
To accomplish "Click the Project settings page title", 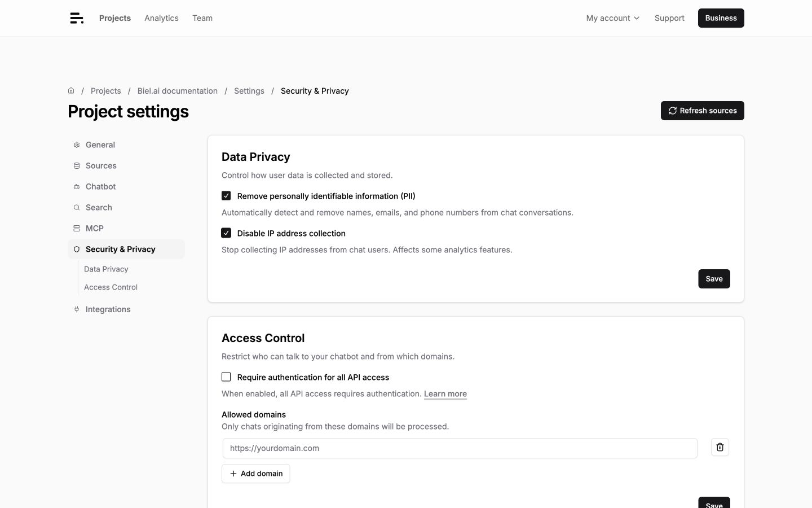I will [x=128, y=112].
